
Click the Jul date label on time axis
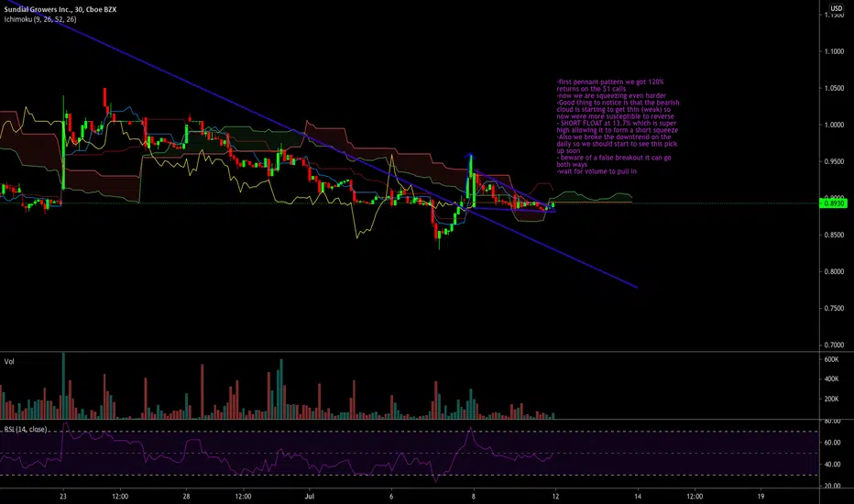(x=310, y=497)
